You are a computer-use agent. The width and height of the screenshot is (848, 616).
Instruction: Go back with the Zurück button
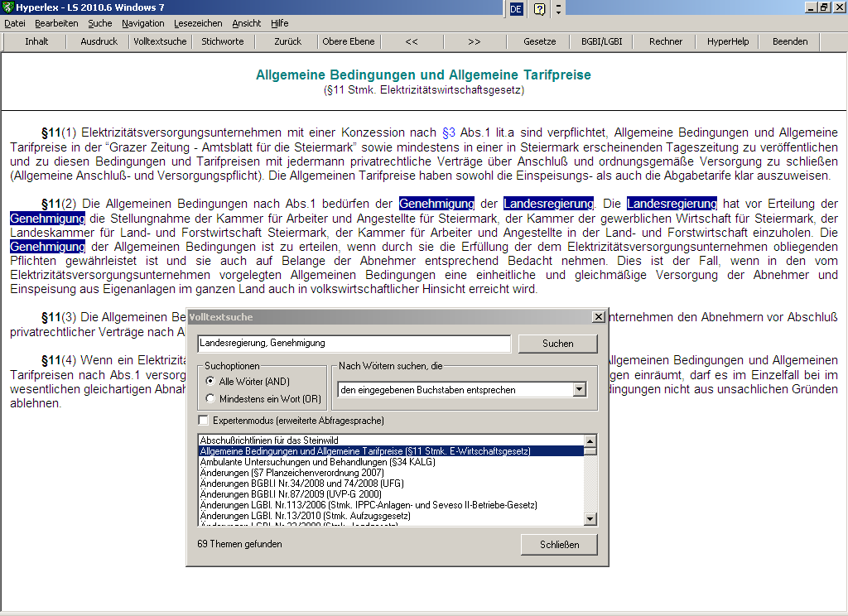pos(287,41)
